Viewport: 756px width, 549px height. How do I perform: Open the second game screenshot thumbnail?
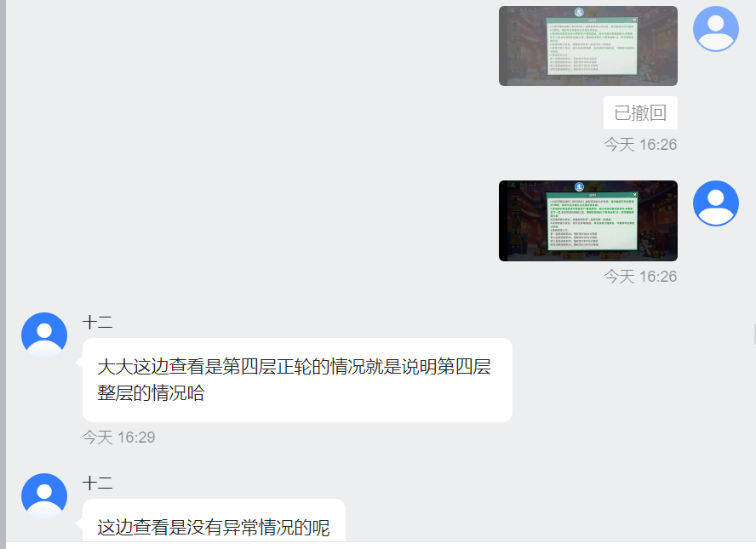588,220
